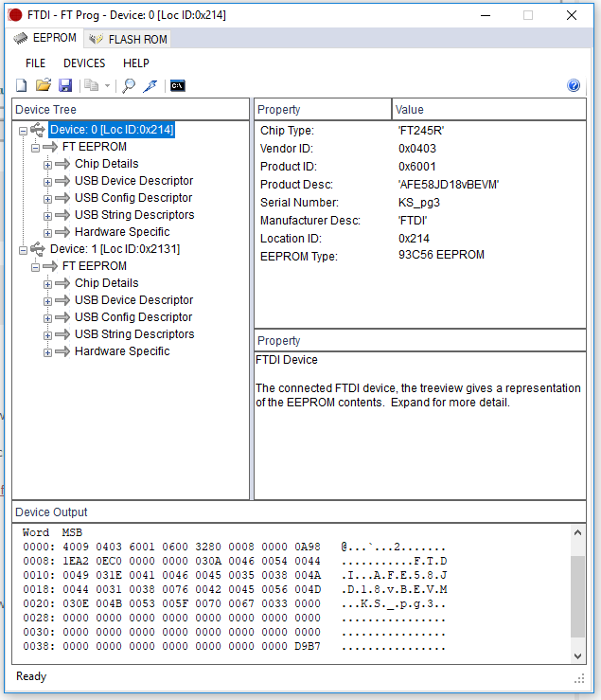Select Device: 0 [Loc ID:0x214] in tree
Screen dimensions: 601x700
tap(112, 130)
